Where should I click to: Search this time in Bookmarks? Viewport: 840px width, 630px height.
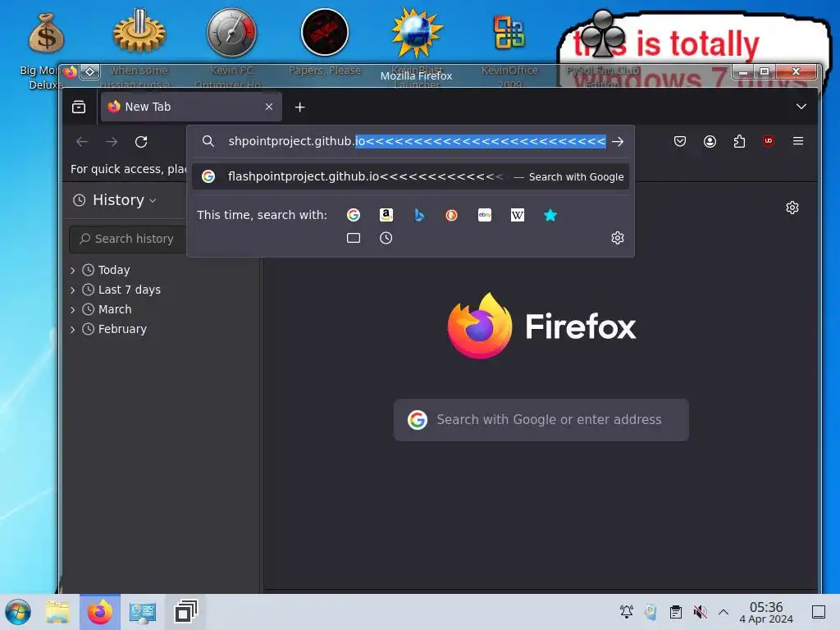point(550,215)
